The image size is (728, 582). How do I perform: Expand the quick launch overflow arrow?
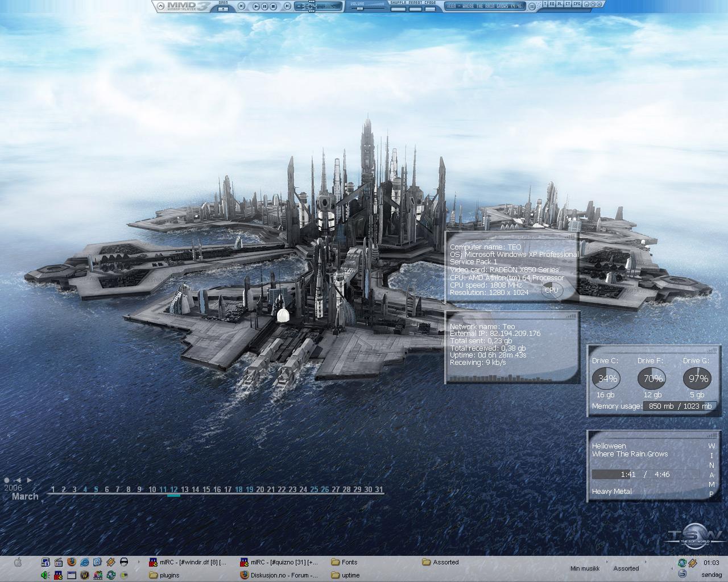[x=139, y=562]
